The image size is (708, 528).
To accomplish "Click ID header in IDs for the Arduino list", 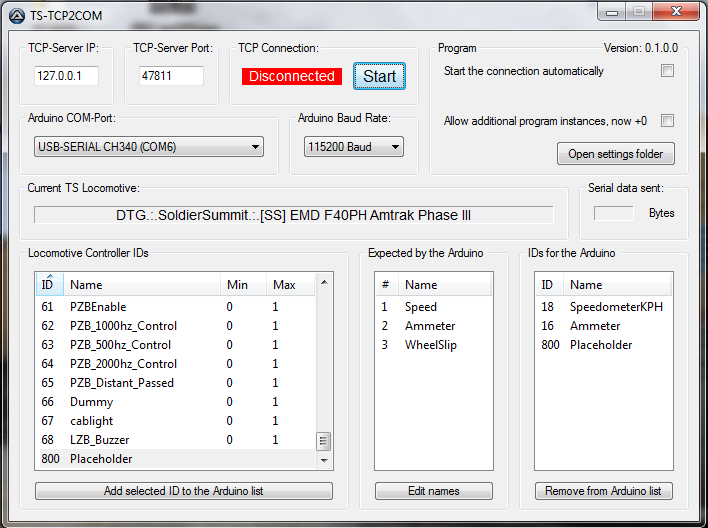I will click(x=550, y=285).
